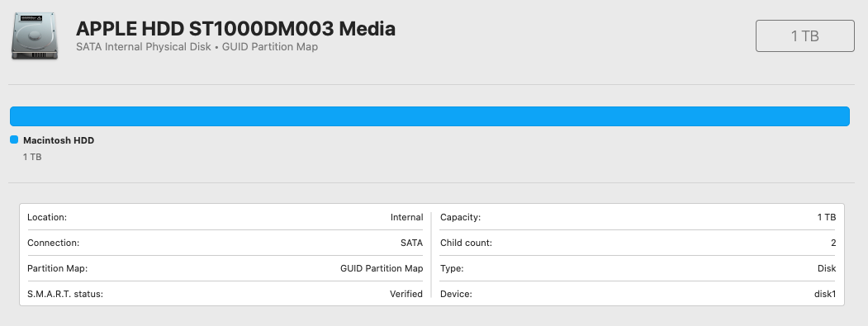Select the Capacity row value 1 TB
Image resolution: width=868 pixels, height=326 pixels.
(827, 218)
